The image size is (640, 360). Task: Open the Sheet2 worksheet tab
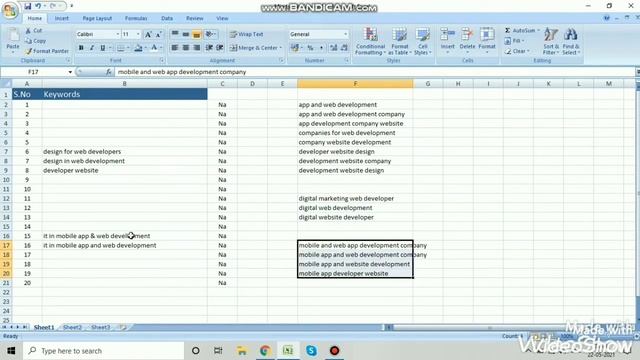click(72, 327)
